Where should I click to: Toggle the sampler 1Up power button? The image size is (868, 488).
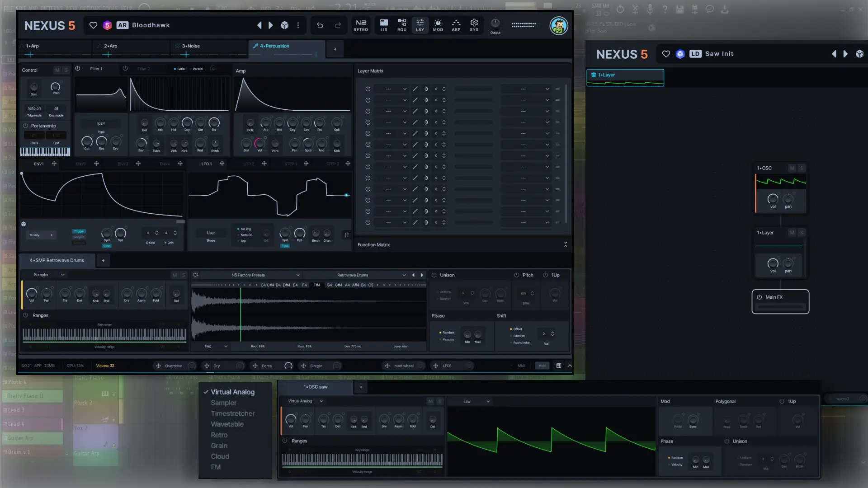(x=545, y=275)
